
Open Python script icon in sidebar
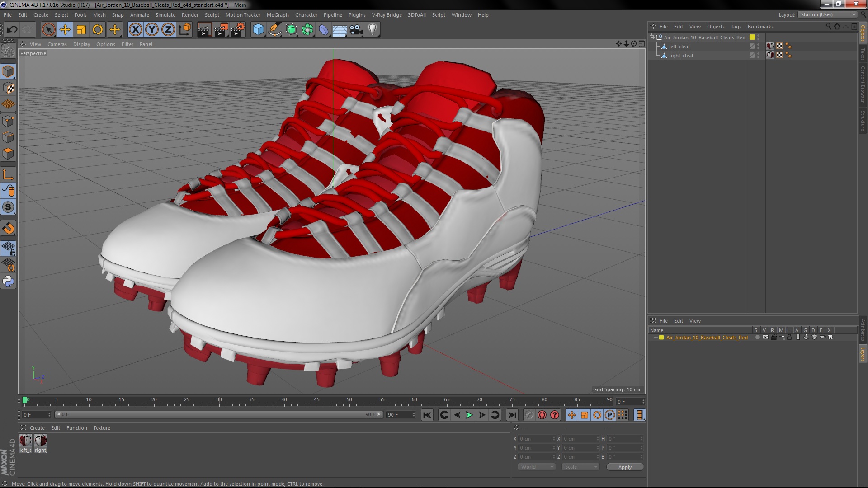coord(8,282)
